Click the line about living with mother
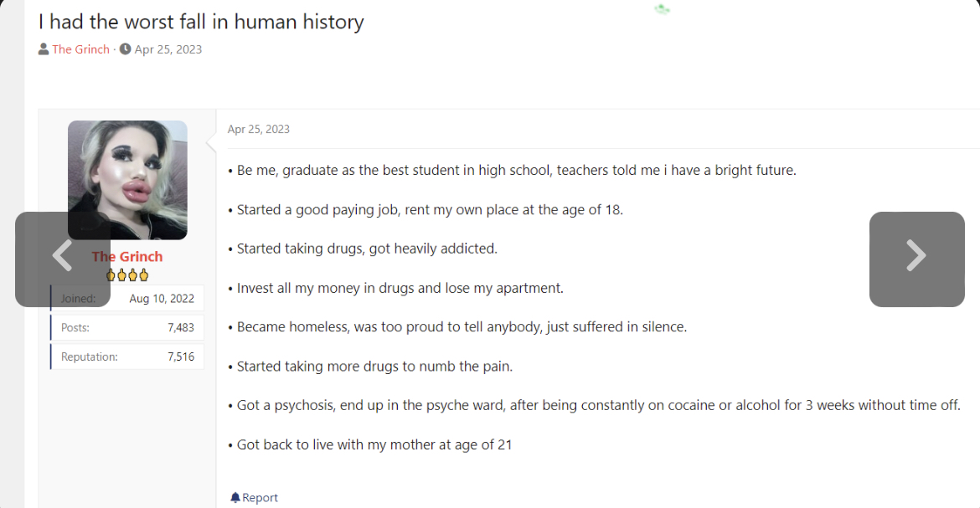Screen dimensions: 980x508 pos(370,444)
